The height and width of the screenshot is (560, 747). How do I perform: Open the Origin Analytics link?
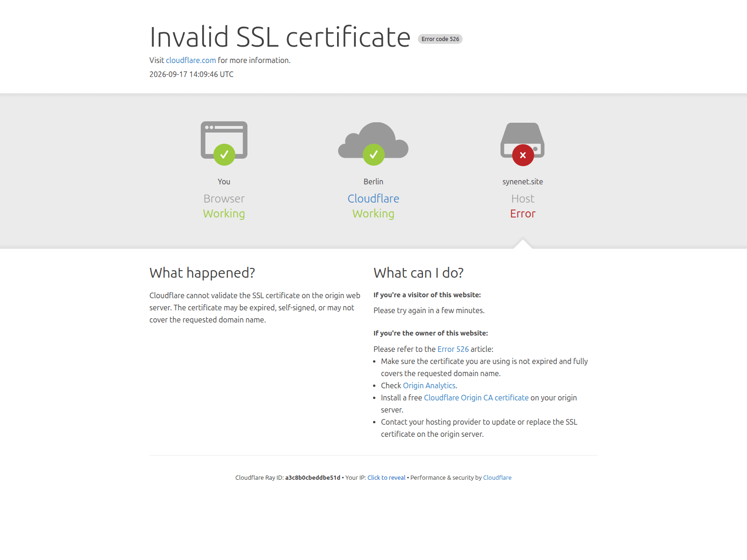(429, 385)
